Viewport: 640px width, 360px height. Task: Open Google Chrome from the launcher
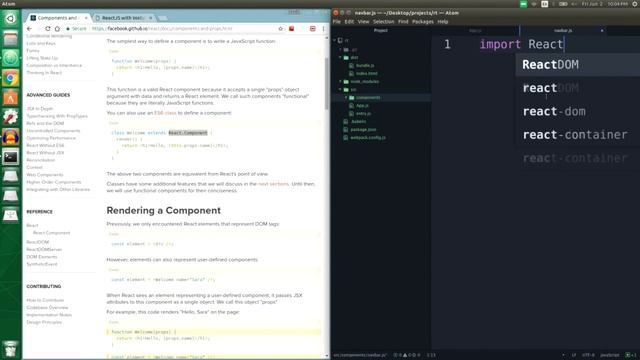pyautogui.click(x=10, y=78)
